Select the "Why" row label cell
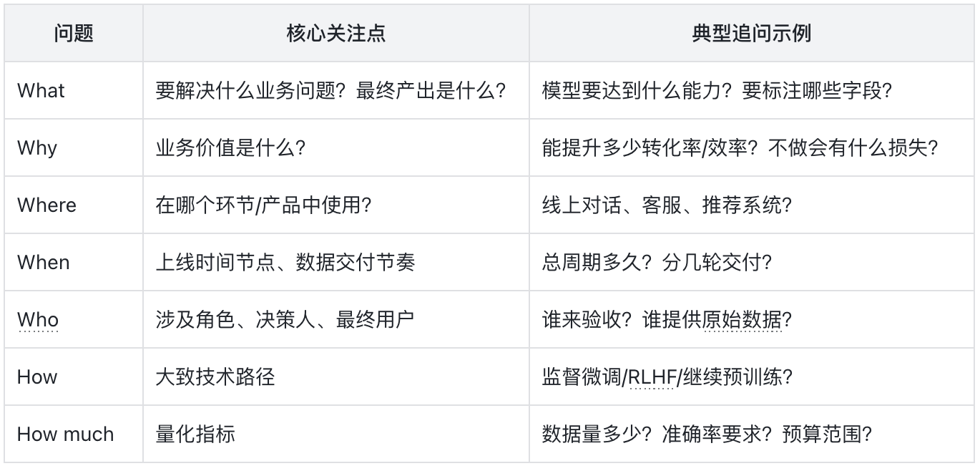980x471 pixels. [37, 148]
